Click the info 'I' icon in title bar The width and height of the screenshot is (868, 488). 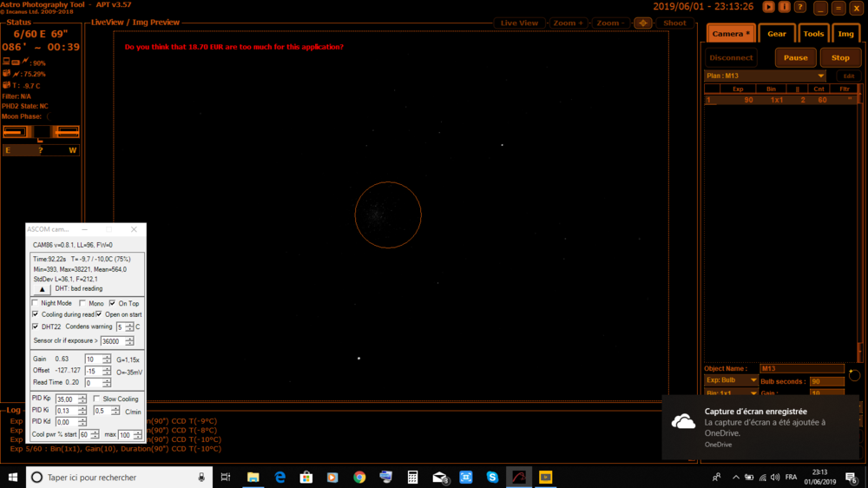click(784, 7)
